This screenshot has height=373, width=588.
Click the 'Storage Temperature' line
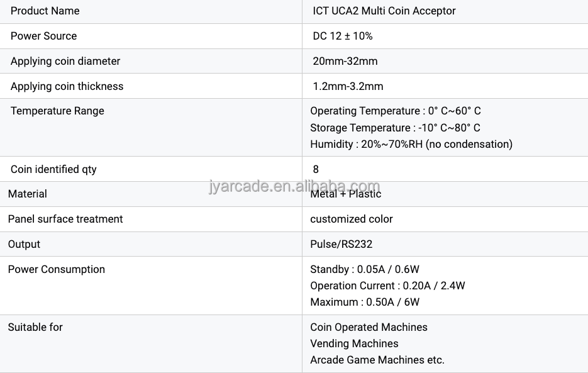tap(395, 128)
